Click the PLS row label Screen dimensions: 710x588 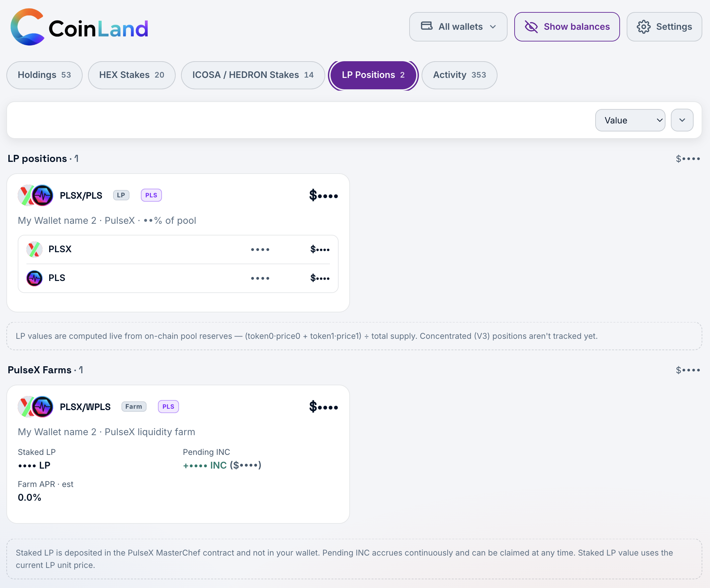(57, 278)
